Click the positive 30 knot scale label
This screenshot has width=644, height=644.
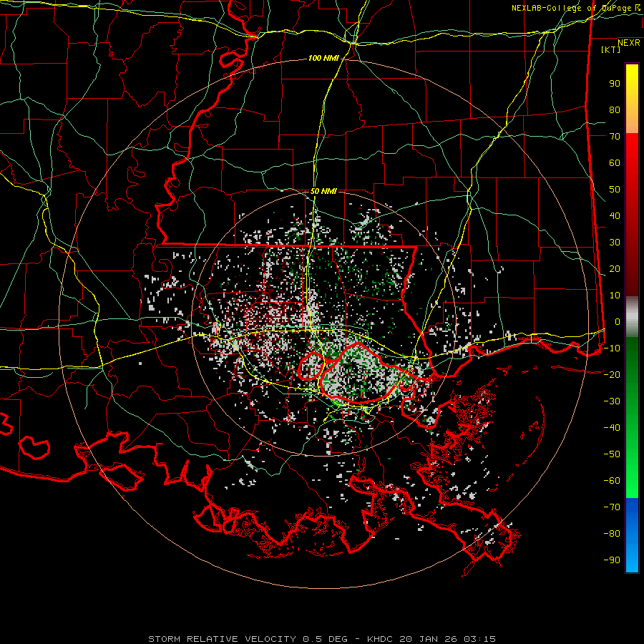pyautogui.click(x=615, y=243)
